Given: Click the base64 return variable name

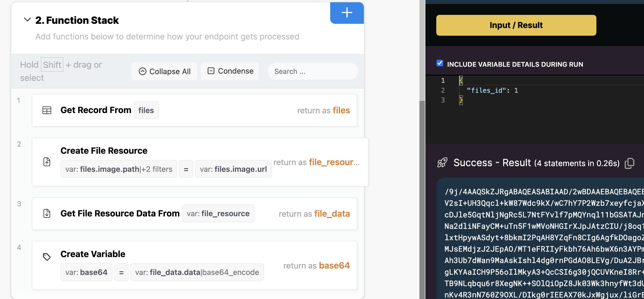Looking at the screenshot, I should point(334,266).
